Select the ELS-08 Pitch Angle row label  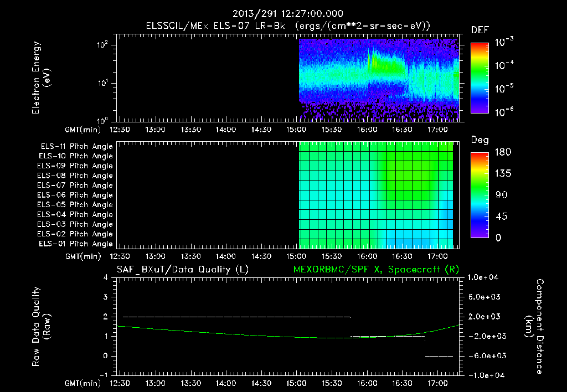(x=75, y=176)
